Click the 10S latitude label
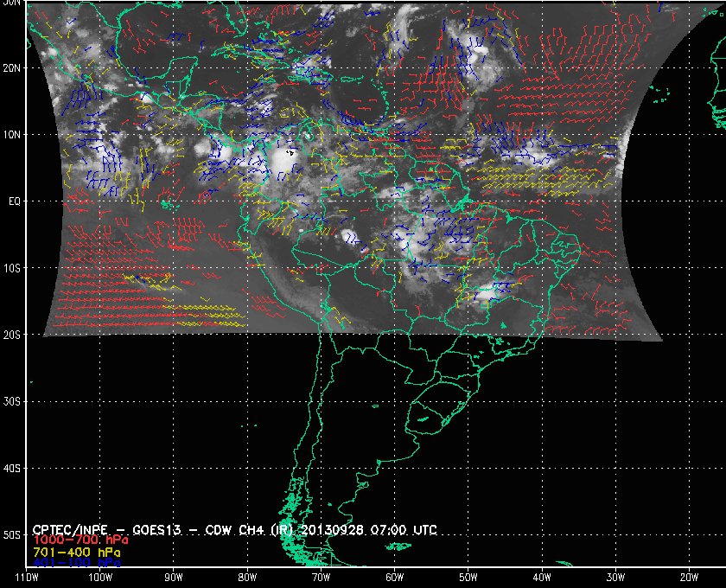The height and width of the screenshot is (588, 726). (12, 268)
